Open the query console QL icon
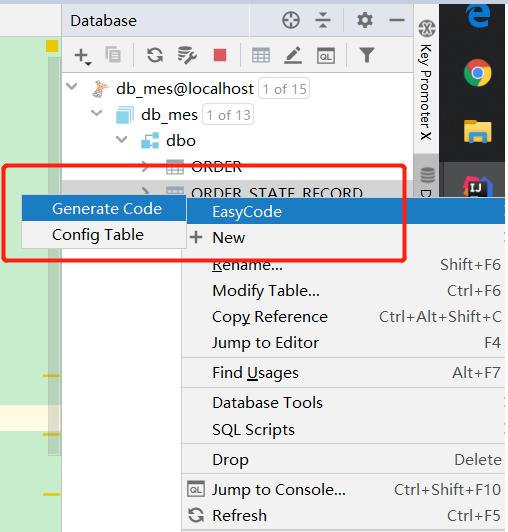This screenshot has width=508, height=532. (x=326, y=56)
